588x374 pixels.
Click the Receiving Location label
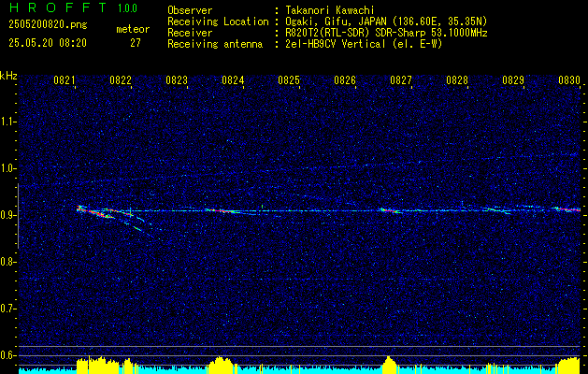tap(218, 22)
